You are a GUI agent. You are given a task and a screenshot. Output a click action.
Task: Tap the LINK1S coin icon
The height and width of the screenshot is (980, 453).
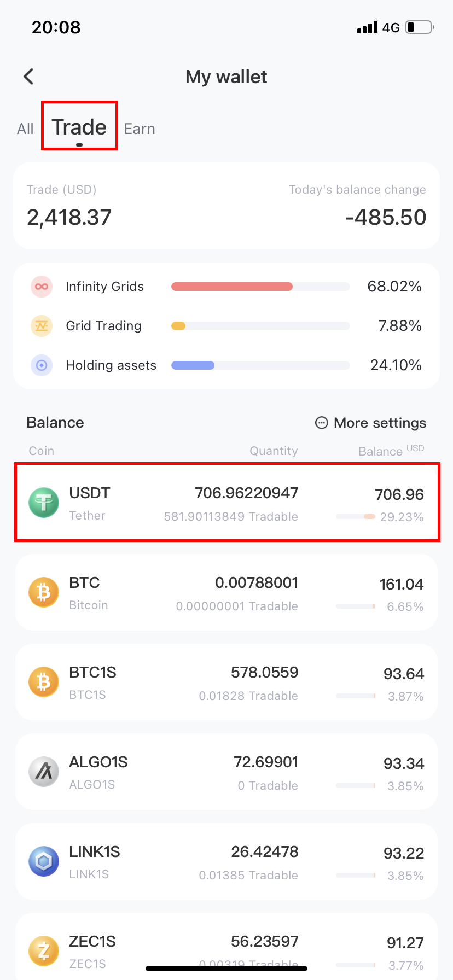pyautogui.click(x=44, y=861)
